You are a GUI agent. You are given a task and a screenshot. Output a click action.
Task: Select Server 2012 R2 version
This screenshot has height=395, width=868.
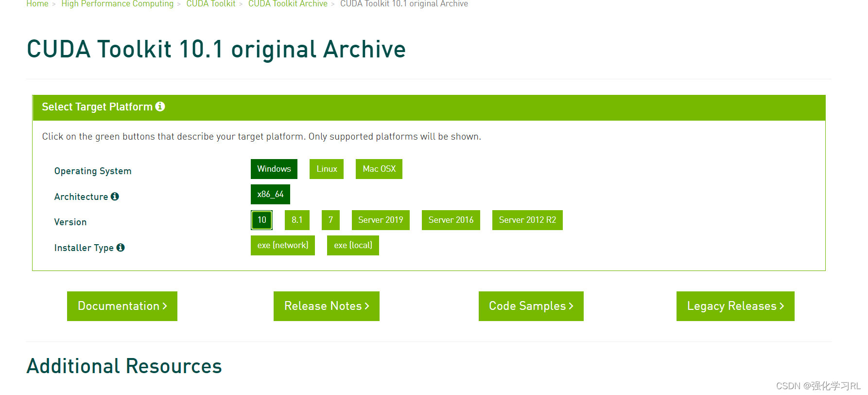(x=527, y=220)
